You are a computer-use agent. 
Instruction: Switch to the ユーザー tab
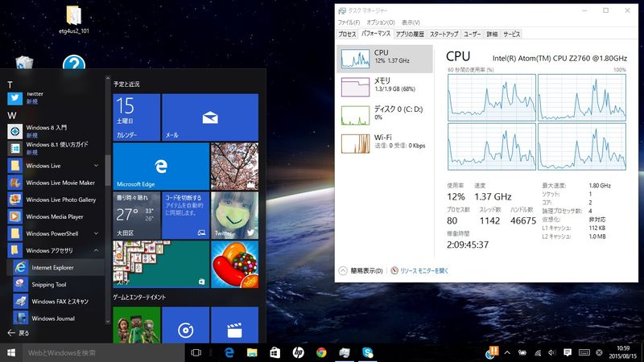472,34
